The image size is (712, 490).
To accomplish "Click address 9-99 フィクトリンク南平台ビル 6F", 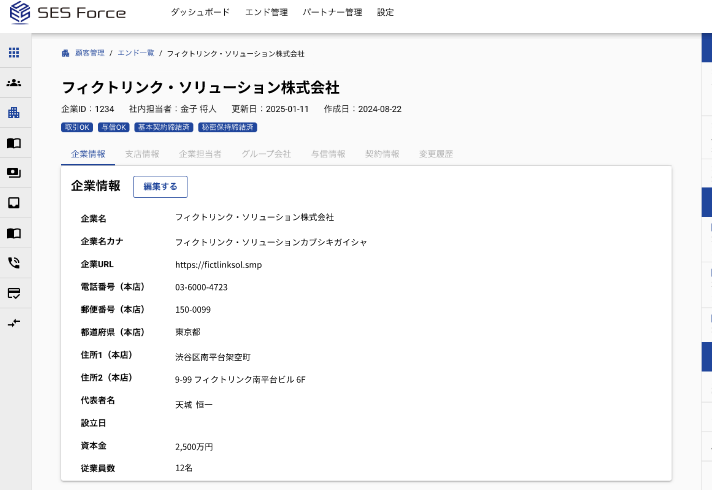I will [x=240, y=380].
